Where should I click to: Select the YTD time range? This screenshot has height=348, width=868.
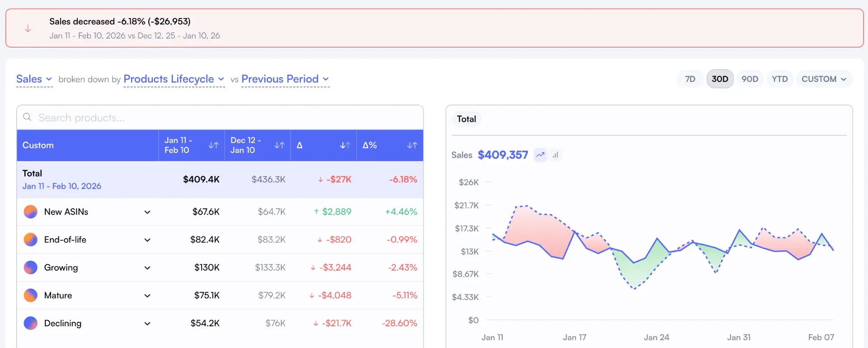pos(779,79)
